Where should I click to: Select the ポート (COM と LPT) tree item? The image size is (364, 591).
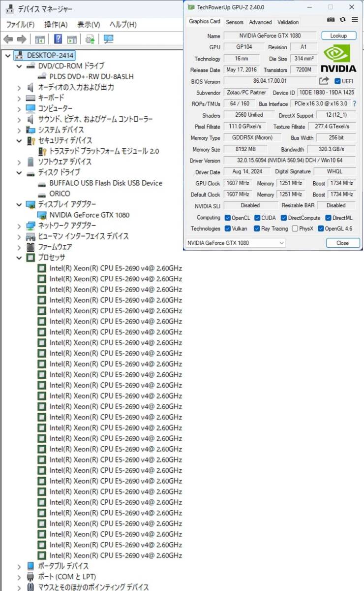(x=67, y=577)
